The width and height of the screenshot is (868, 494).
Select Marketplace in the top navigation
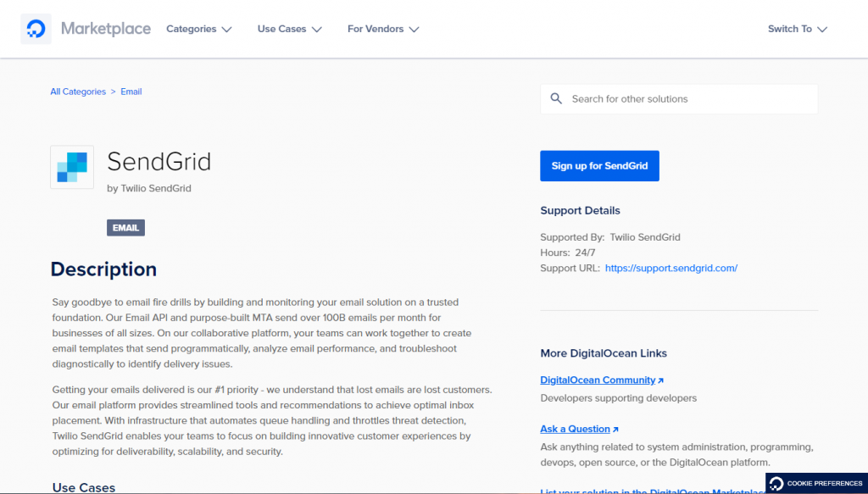tap(105, 28)
